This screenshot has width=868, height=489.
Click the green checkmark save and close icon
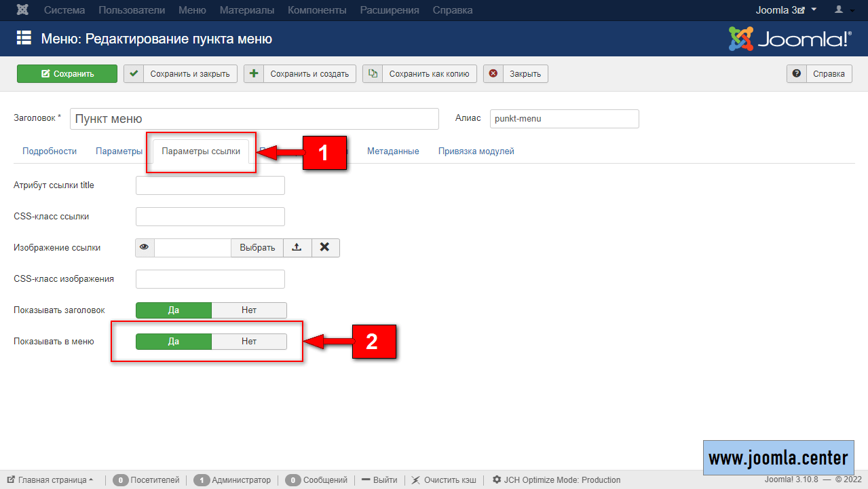[x=134, y=74]
